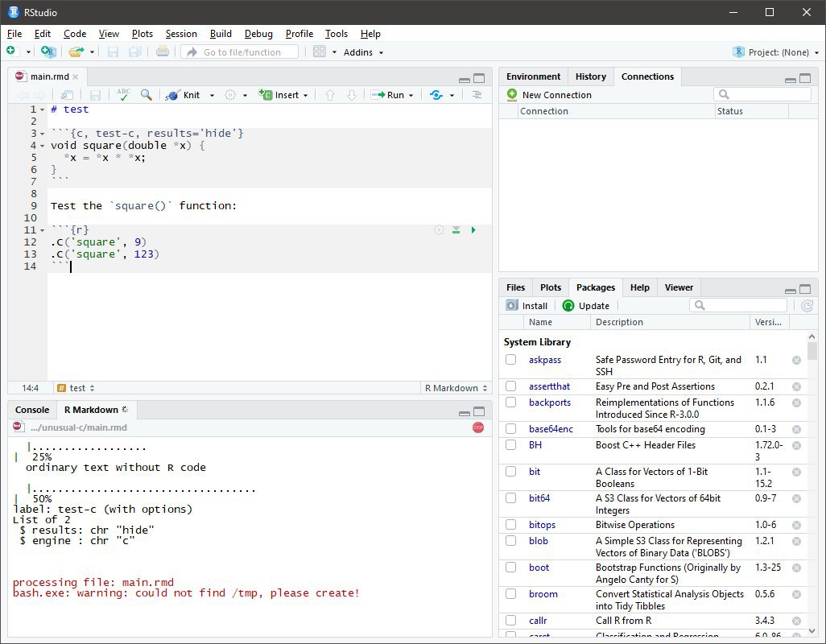
Task: Open the Run options dropdown arrow
Action: 411,95
